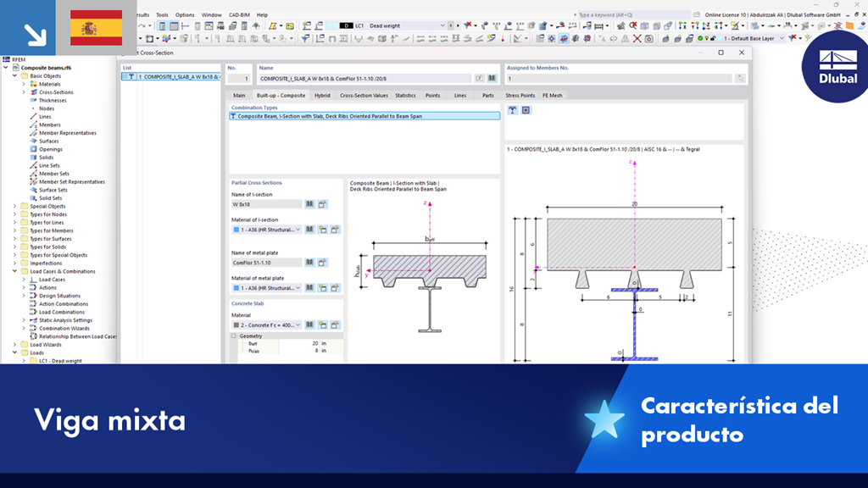Open material library for I-section material
This screenshot has height=488, width=868.
[309, 230]
